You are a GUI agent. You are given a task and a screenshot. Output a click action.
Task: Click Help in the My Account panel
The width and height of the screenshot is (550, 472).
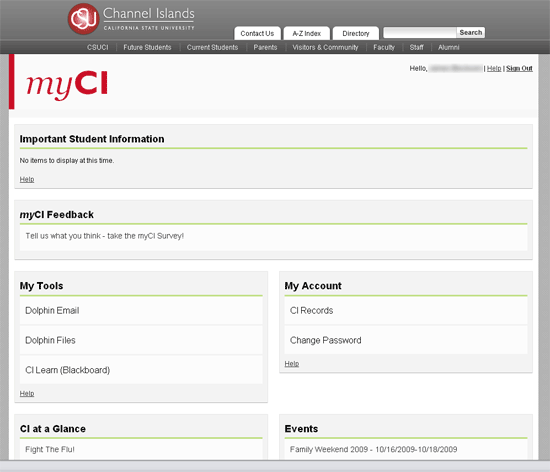(x=292, y=364)
